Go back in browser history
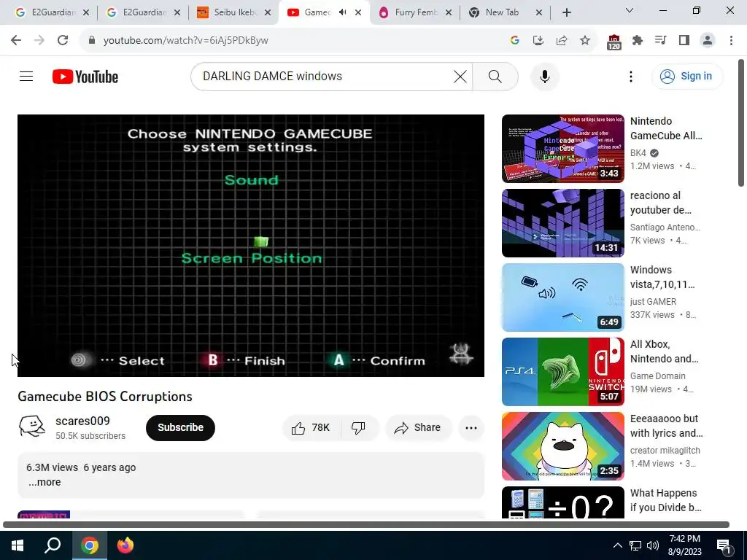747x560 pixels. point(16,41)
